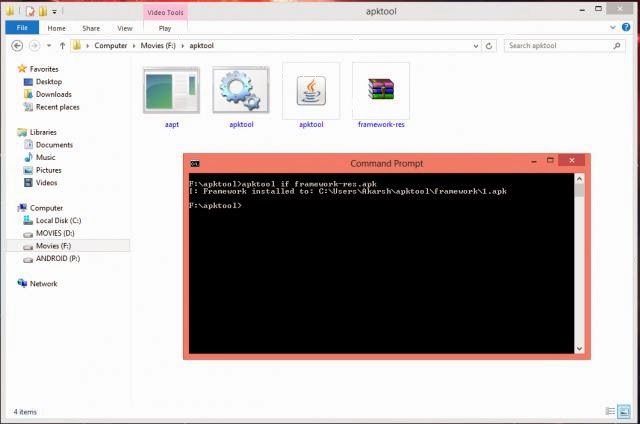
Task: Click apktool in the address breadcrumb
Action: 202,46
